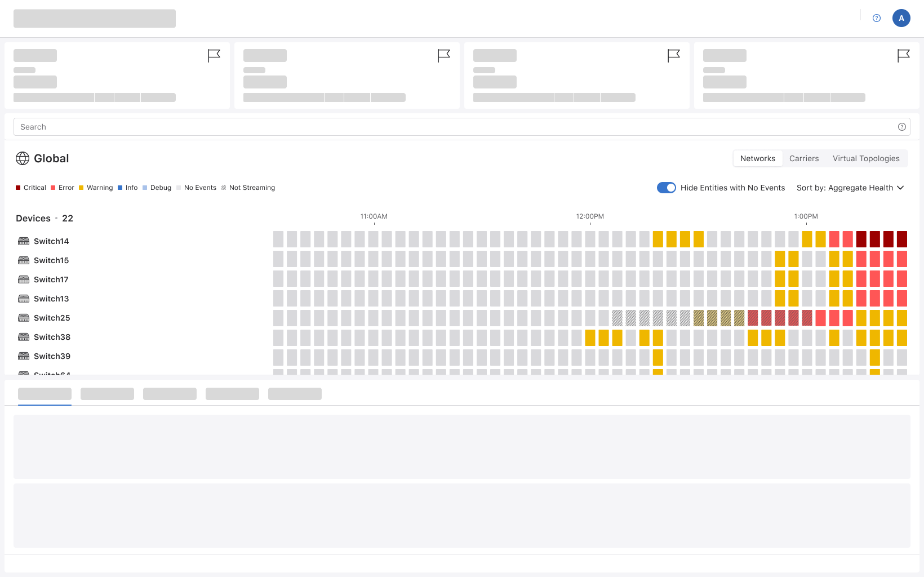Switch to the Networks tab

[758, 158]
